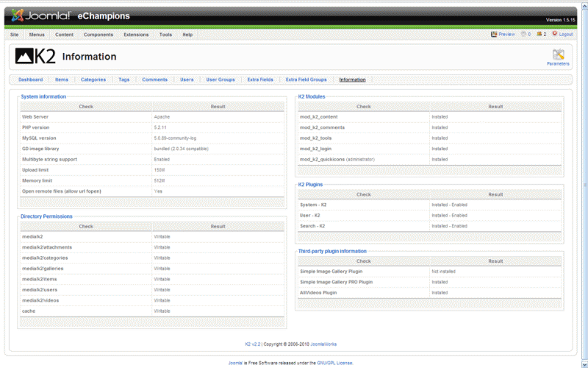Click the K2 Plugins heading
This screenshot has height=368, width=588.
click(310, 185)
